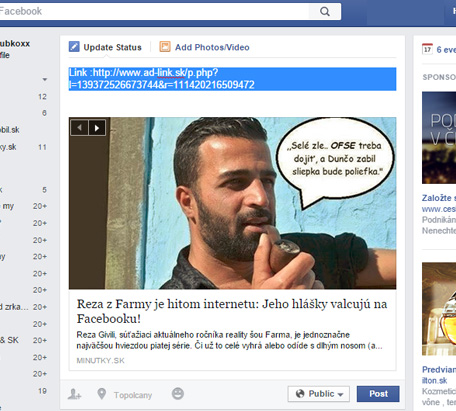Screen dimensions: 456x411
Task: Click the search magnifier icon
Action: click(x=325, y=12)
